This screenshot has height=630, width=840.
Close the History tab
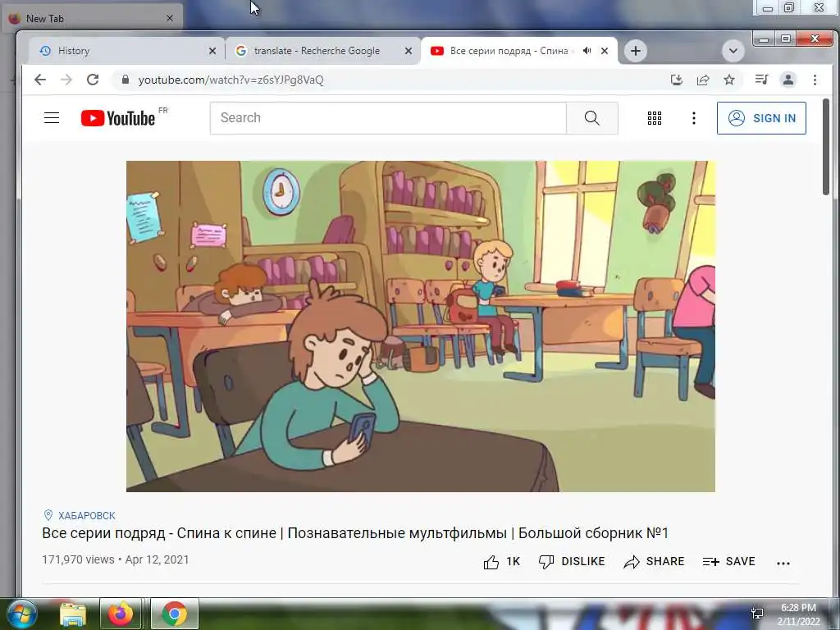point(212,51)
